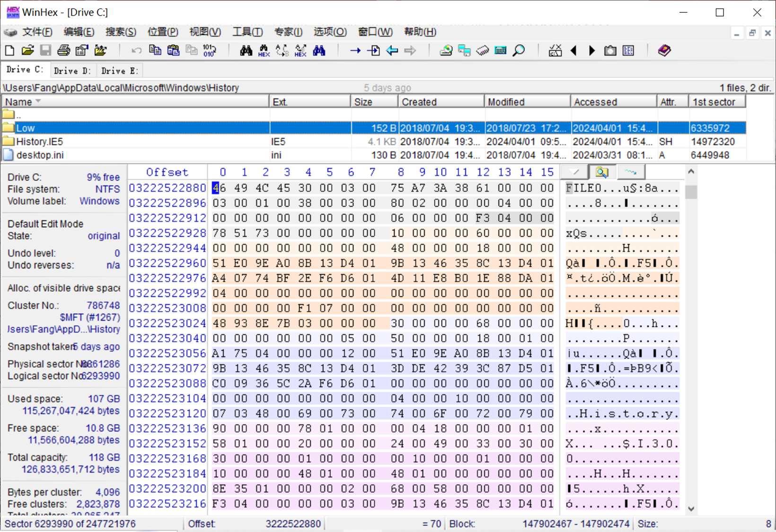Click the camera snapshot icon
Viewport: 776px width, 532px height.
click(x=610, y=50)
